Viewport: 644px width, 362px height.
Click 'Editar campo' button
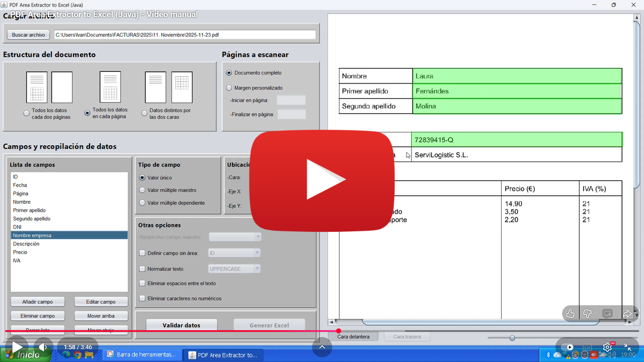point(101,302)
